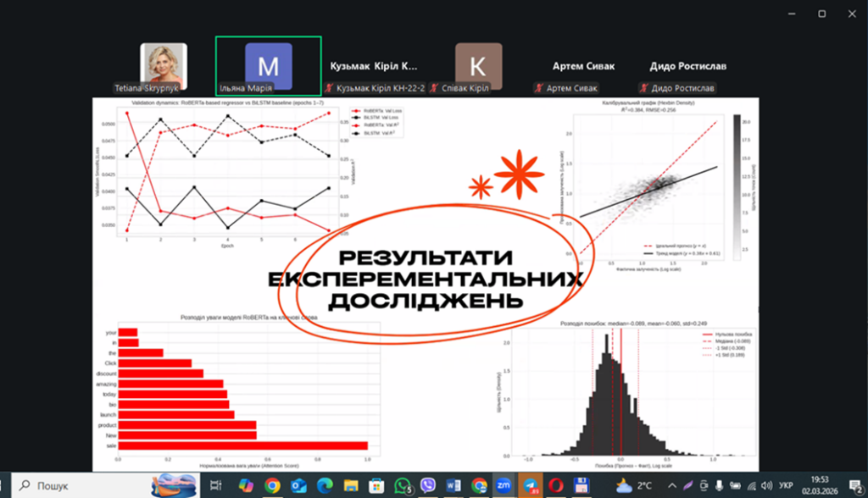Viewport: 868px width, 498px height.
Task: Launch Viber from the taskbar
Action: point(428,485)
